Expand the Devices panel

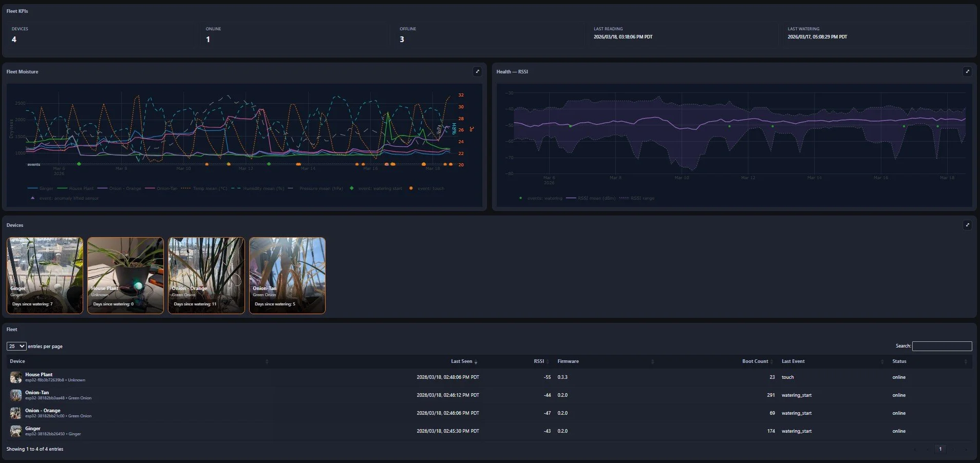(x=968, y=225)
